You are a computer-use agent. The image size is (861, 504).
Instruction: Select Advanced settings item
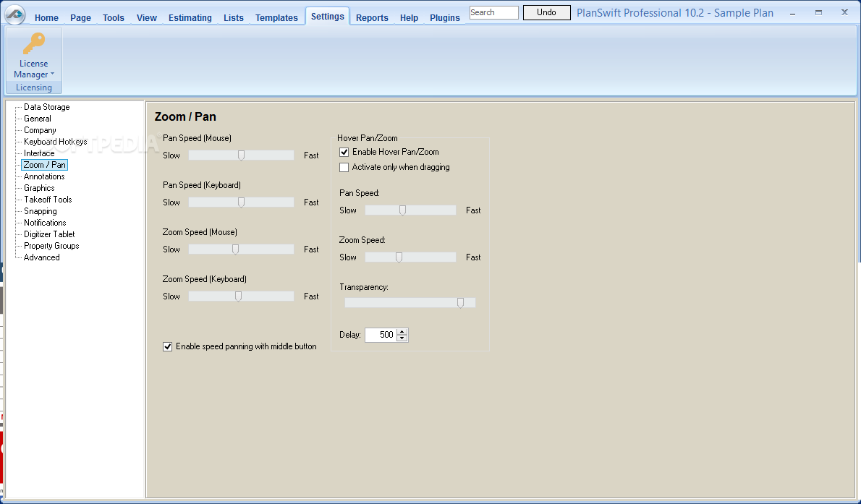[42, 257]
